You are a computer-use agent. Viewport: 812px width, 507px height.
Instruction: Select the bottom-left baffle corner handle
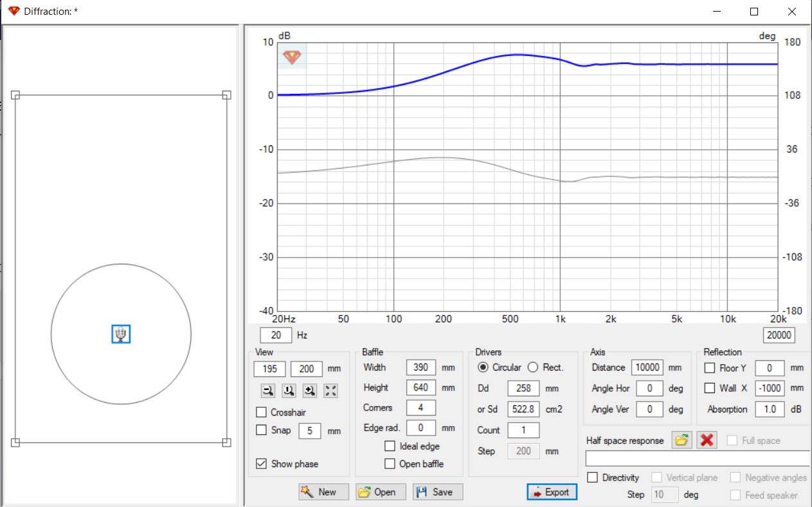pyautogui.click(x=16, y=442)
